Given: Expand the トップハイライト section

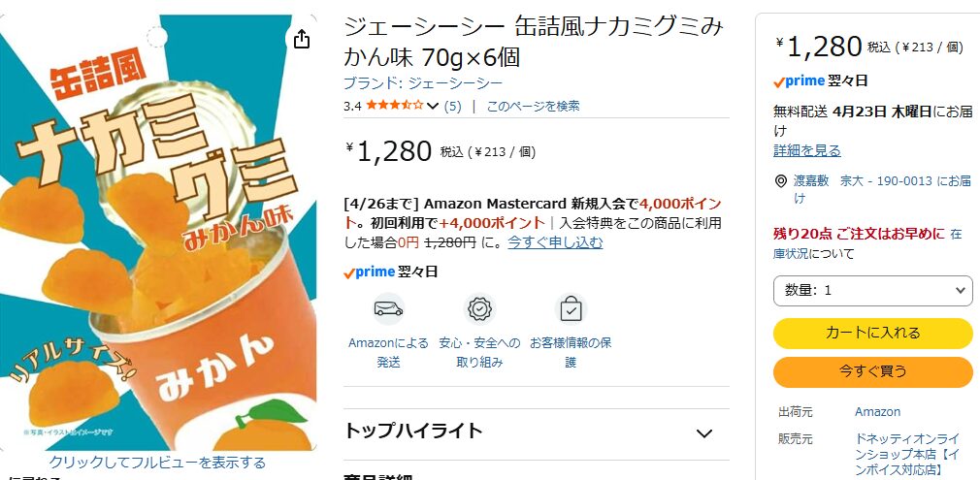Looking at the screenshot, I should [537, 432].
